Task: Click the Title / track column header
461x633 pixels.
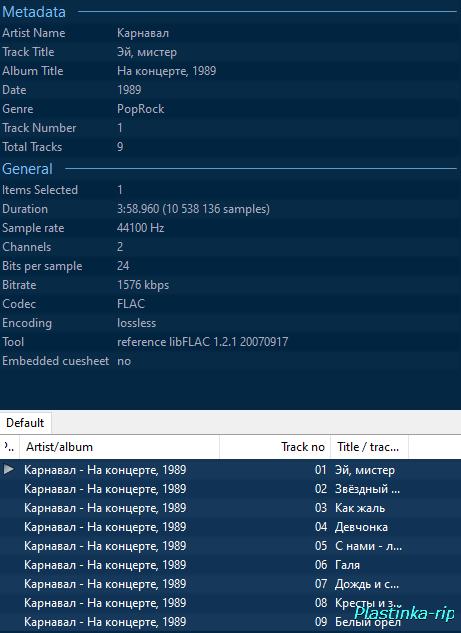Action: (x=369, y=447)
